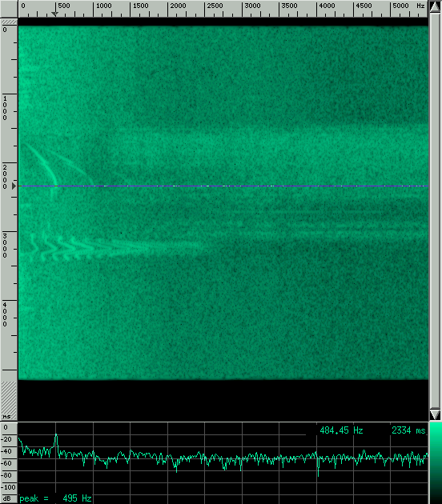
Task: Click the 484.45 Hz cursor readout
Action: (x=341, y=430)
